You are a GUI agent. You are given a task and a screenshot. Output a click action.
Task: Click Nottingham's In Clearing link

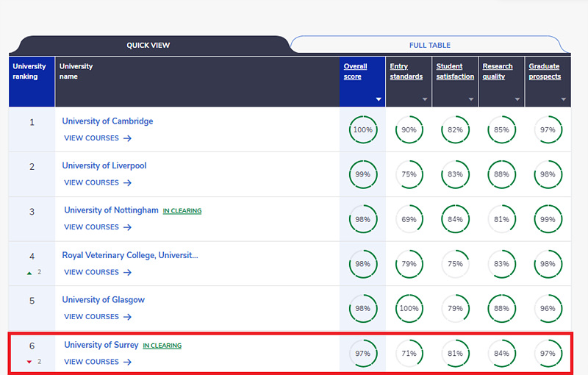pos(182,211)
